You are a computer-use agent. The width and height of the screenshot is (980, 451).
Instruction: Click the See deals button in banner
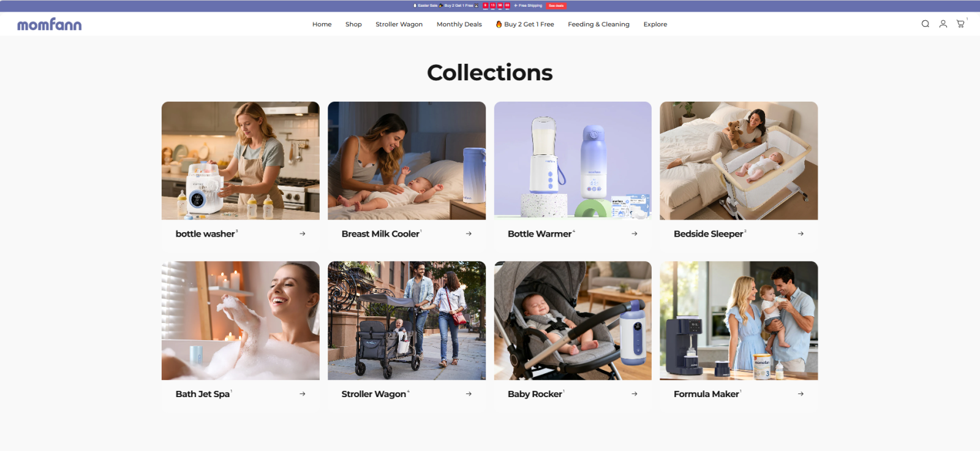556,6
